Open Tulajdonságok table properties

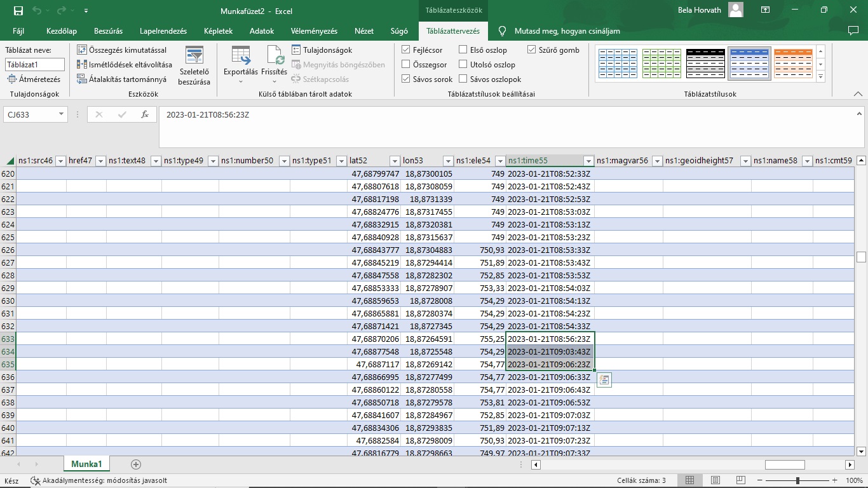322,50
